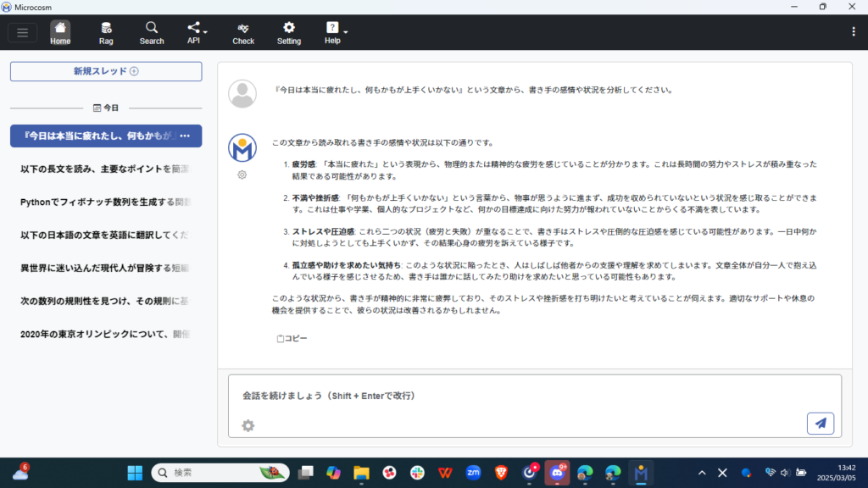The width and height of the screenshot is (868, 488).
Task: Click the 会話を続けましょう message input field
Action: tap(526, 396)
